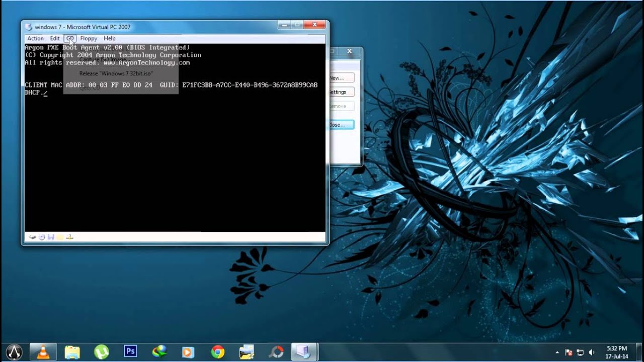Open Google Chrome from taskbar
This screenshot has width=644, height=362.
point(217,352)
